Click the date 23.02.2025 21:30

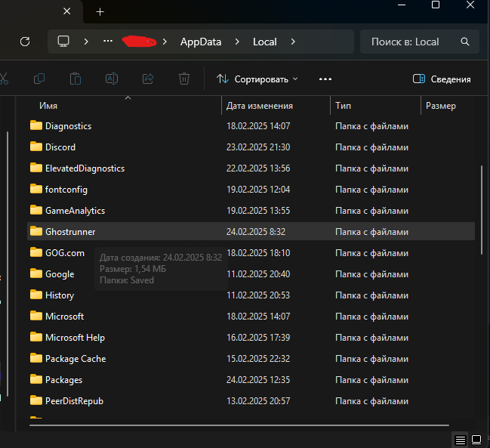pyautogui.click(x=258, y=147)
